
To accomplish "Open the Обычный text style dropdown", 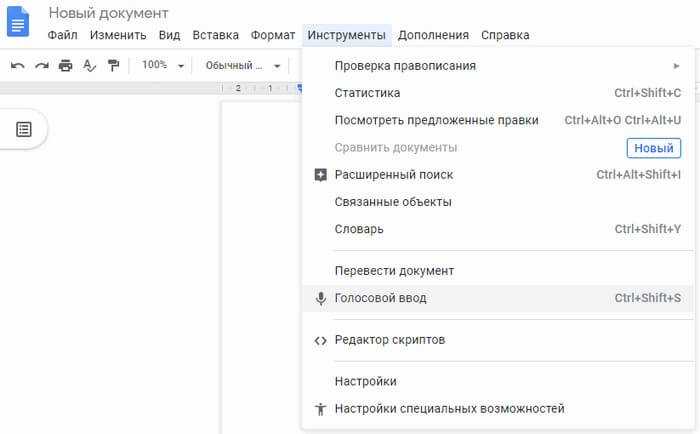I will coord(243,66).
